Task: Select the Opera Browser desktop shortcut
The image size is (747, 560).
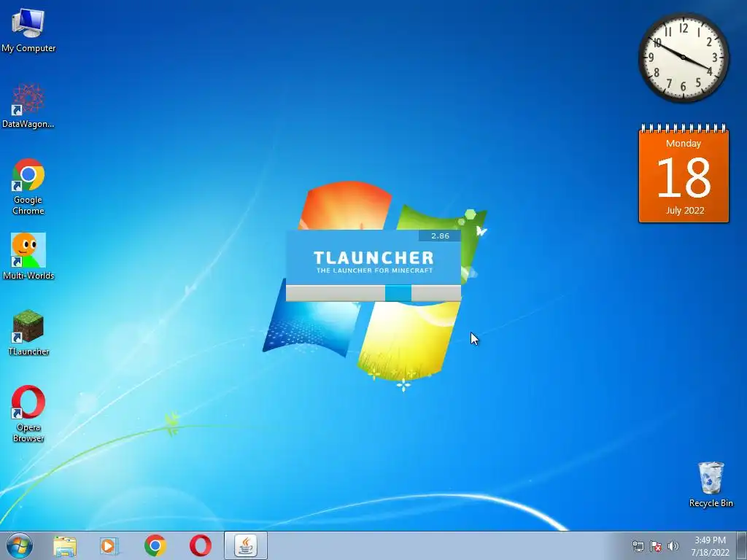Action: click(x=28, y=413)
